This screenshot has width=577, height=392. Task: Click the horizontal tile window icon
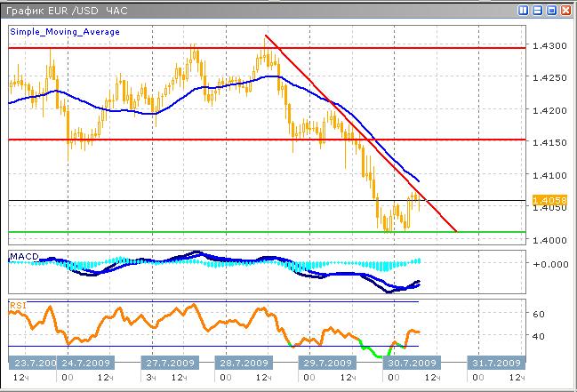coord(537,10)
